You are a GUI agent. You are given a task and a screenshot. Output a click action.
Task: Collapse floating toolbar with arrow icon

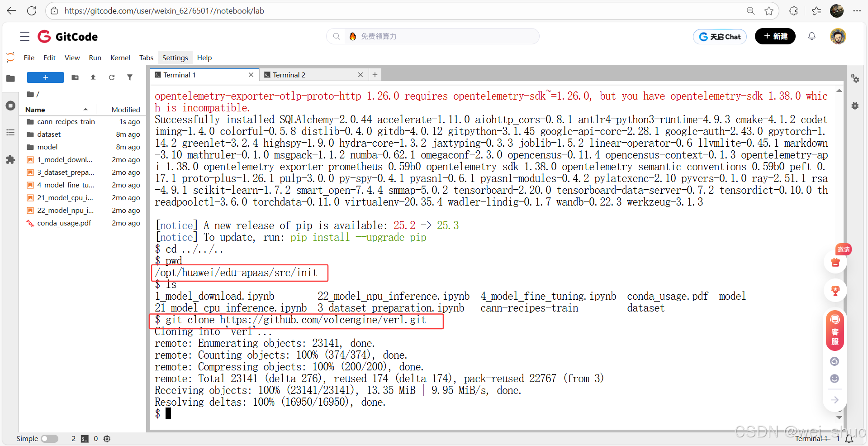(x=835, y=400)
